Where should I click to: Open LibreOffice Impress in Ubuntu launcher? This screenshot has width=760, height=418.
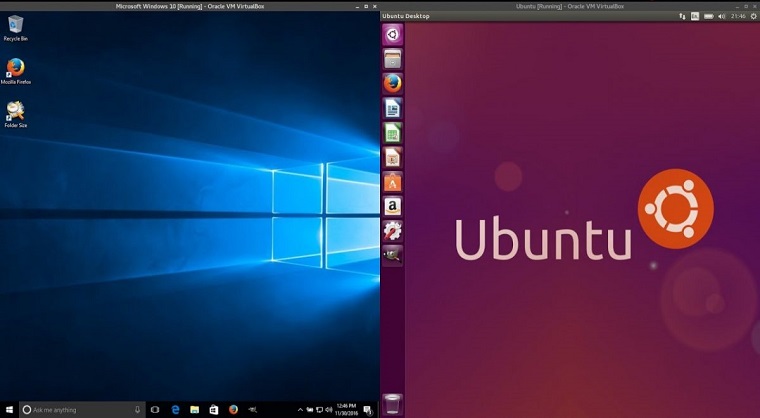coord(393,158)
